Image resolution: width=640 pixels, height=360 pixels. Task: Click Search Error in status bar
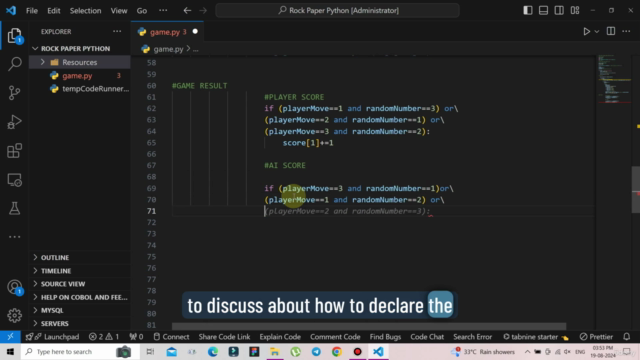click(x=473, y=337)
